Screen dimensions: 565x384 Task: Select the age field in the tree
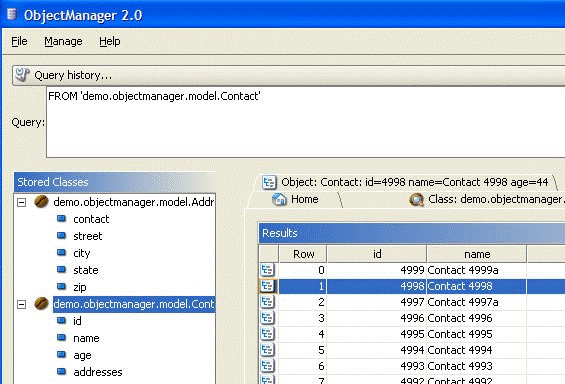tap(82, 356)
